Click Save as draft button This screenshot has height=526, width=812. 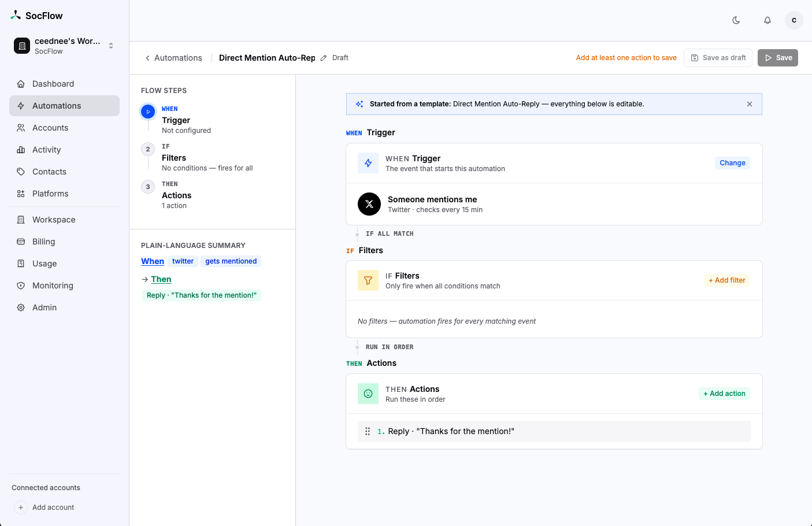point(718,58)
